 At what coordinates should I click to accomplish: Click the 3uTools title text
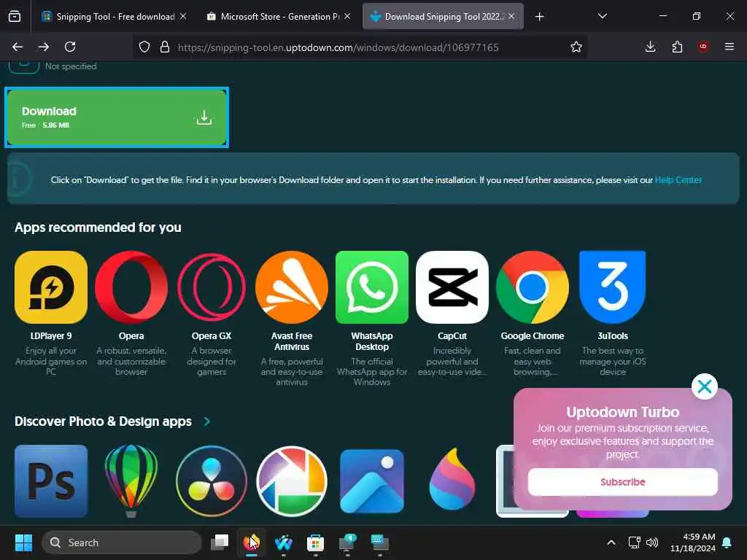point(613,335)
